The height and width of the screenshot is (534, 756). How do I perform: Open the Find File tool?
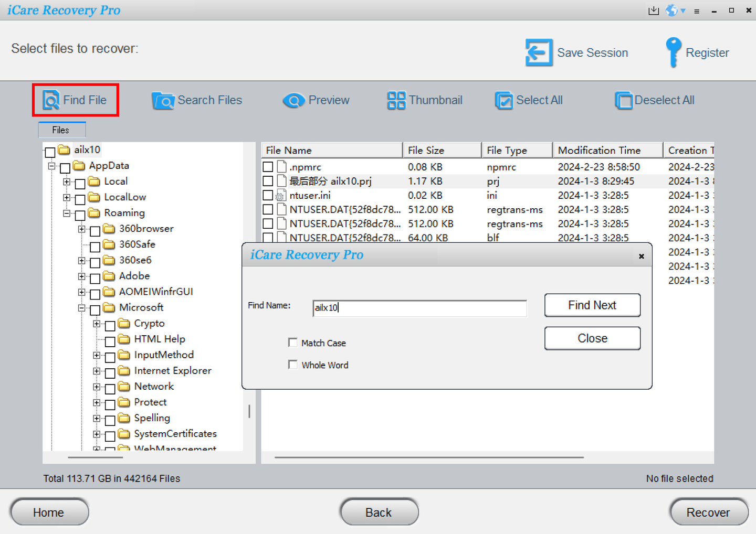click(75, 100)
